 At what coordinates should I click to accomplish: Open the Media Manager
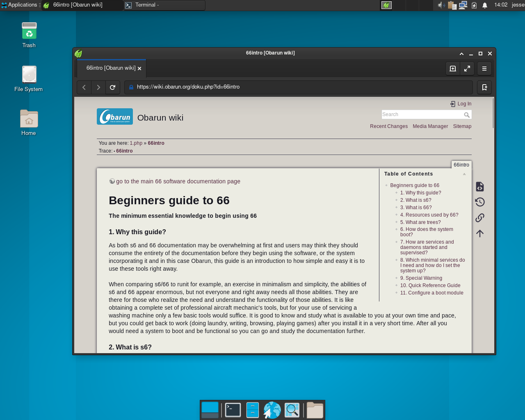[x=430, y=126]
